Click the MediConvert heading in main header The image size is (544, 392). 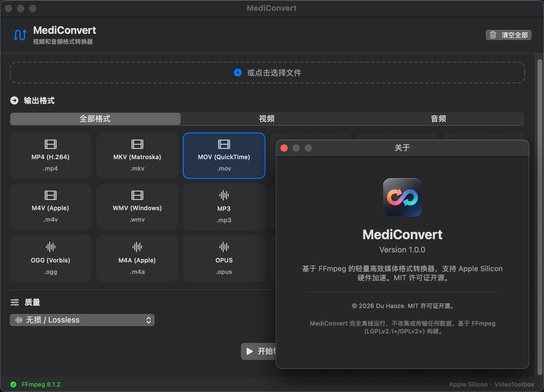coord(65,30)
